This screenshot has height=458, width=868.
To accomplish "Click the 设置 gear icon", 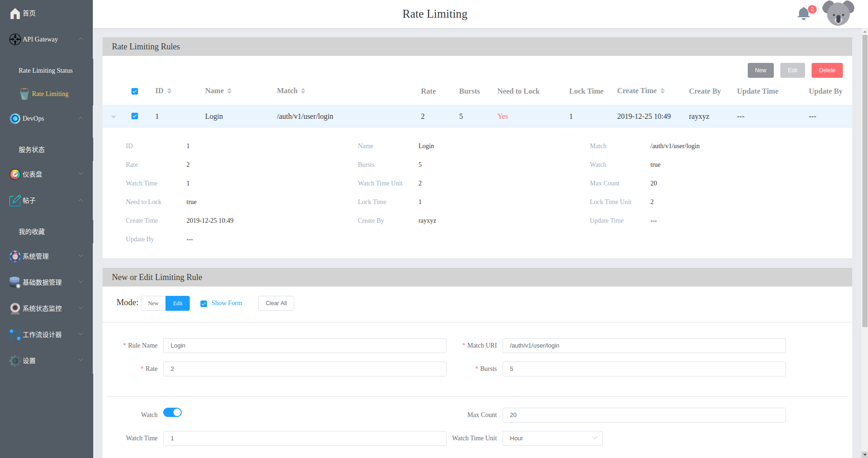I will coord(15,361).
